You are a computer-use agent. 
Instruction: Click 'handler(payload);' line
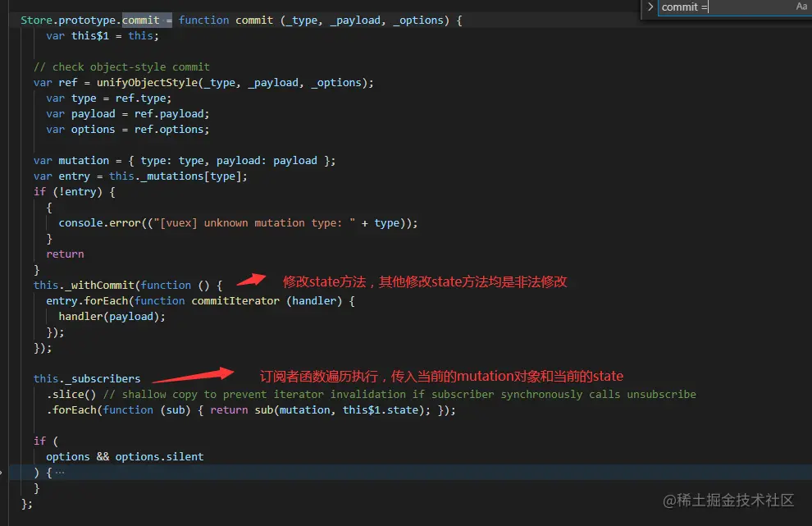coord(112,316)
